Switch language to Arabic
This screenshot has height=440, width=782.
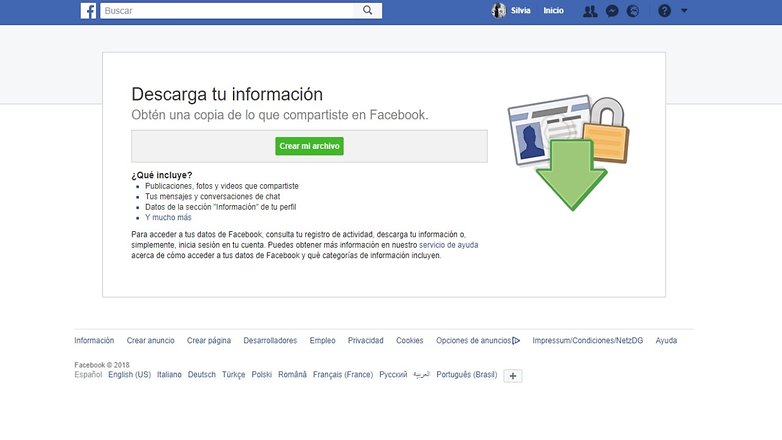421,375
